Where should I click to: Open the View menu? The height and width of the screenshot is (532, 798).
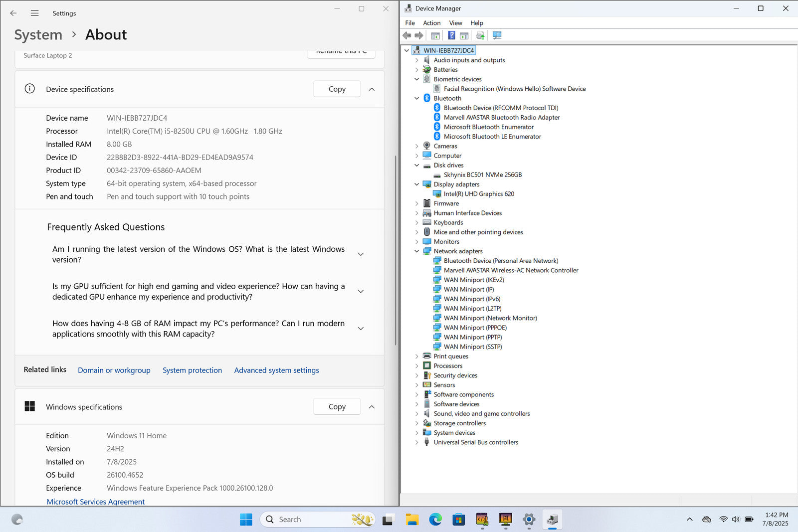pos(455,23)
